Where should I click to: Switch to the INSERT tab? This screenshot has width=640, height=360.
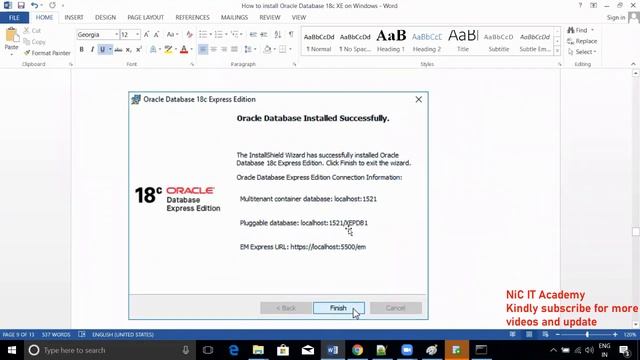point(74,18)
